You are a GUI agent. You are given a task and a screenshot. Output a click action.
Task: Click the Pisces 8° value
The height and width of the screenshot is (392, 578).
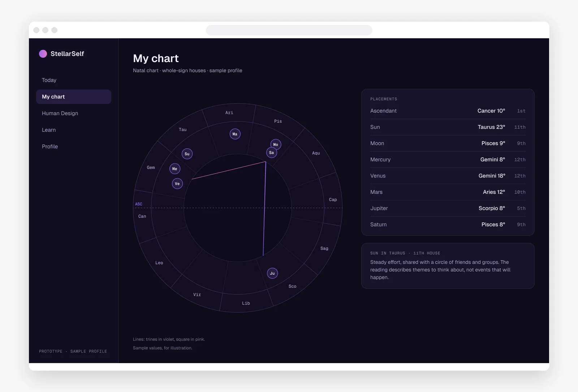tap(493, 225)
